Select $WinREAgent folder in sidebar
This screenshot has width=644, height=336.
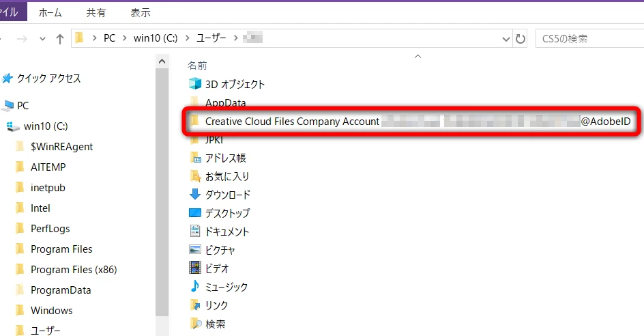click(61, 147)
